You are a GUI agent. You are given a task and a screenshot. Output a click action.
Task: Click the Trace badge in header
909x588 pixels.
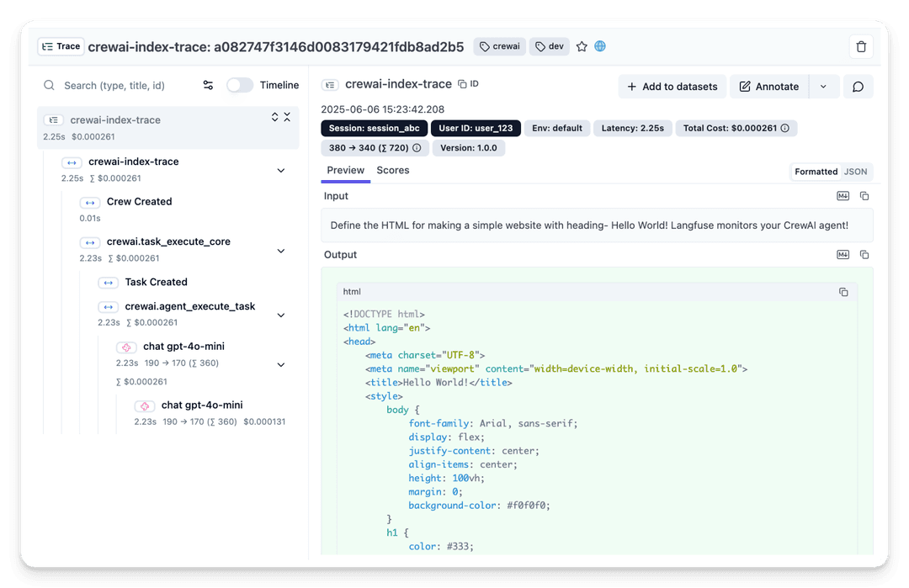pos(61,46)
